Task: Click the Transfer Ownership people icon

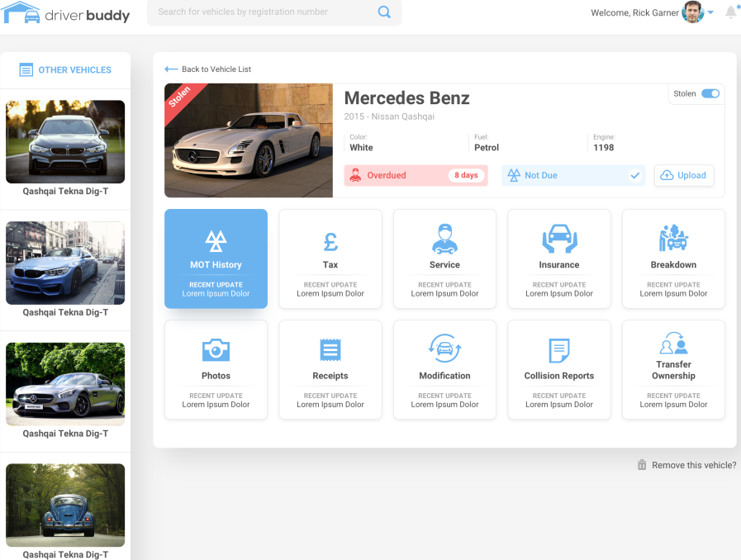Action: pyautogui.click(x=673, y=343)
